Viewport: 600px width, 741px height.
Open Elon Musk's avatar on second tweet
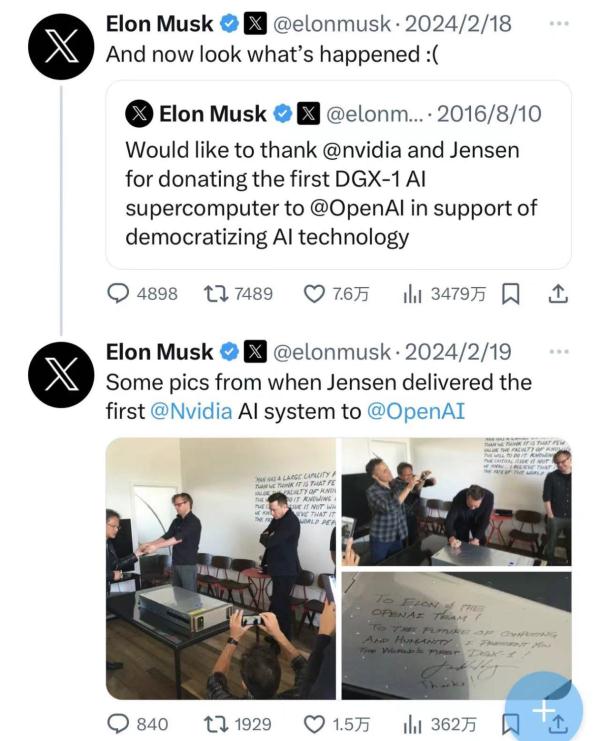(62, 374)
